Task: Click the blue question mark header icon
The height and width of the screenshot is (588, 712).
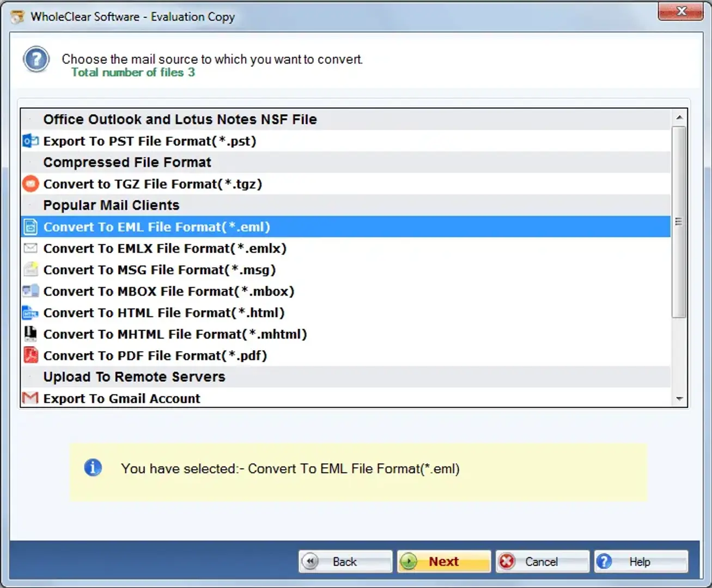Action: pos(36,59)
